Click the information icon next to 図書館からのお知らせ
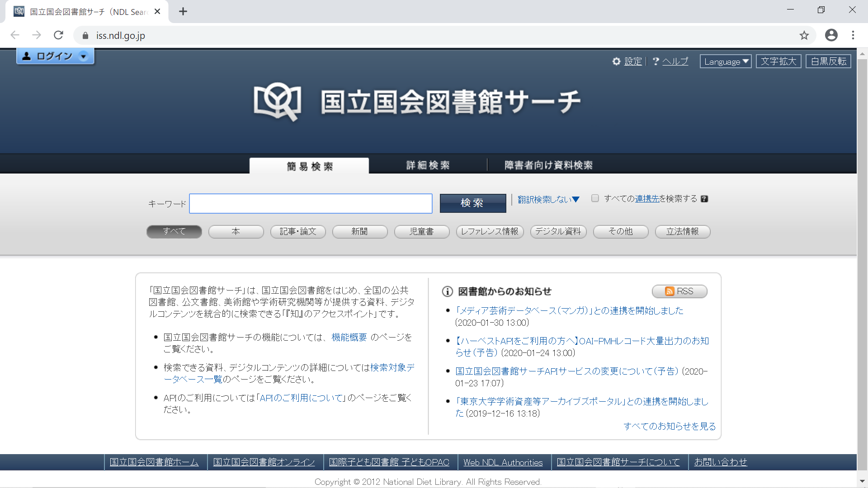The image size is (868, 488). pos(448,291)
